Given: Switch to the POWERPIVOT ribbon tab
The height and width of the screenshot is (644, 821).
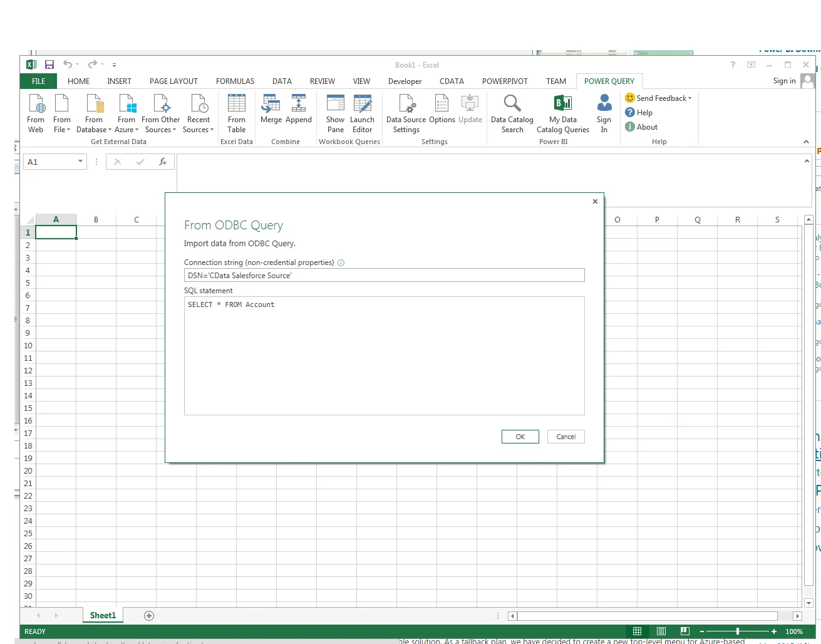Looking at the screenshot, I should pos(505,81).
